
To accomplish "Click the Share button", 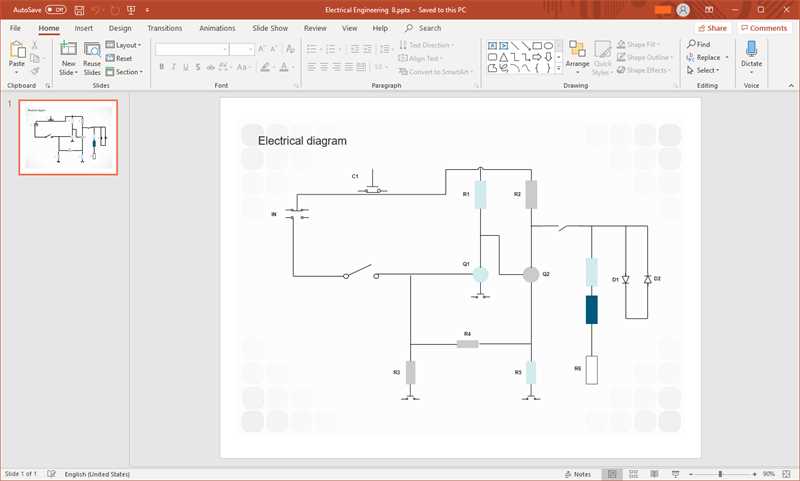I will (713, 28).
